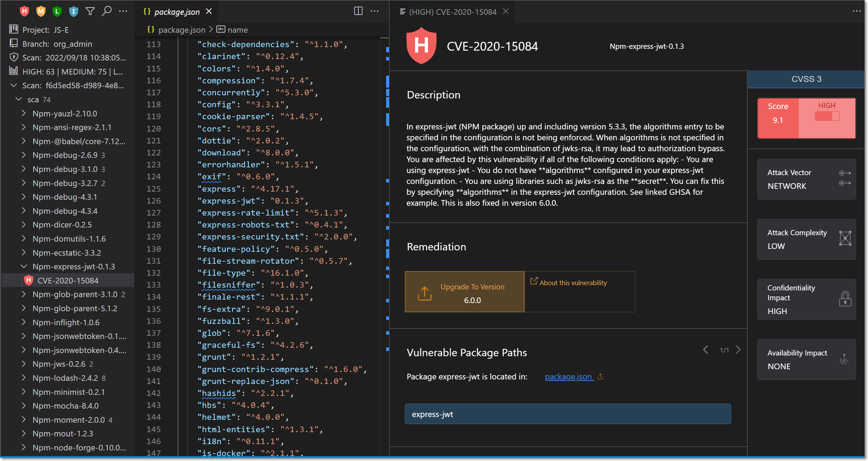The width and height of the screenshot is (868, 461).
Task: Click the express-jwt package path box
Action: 568,414
